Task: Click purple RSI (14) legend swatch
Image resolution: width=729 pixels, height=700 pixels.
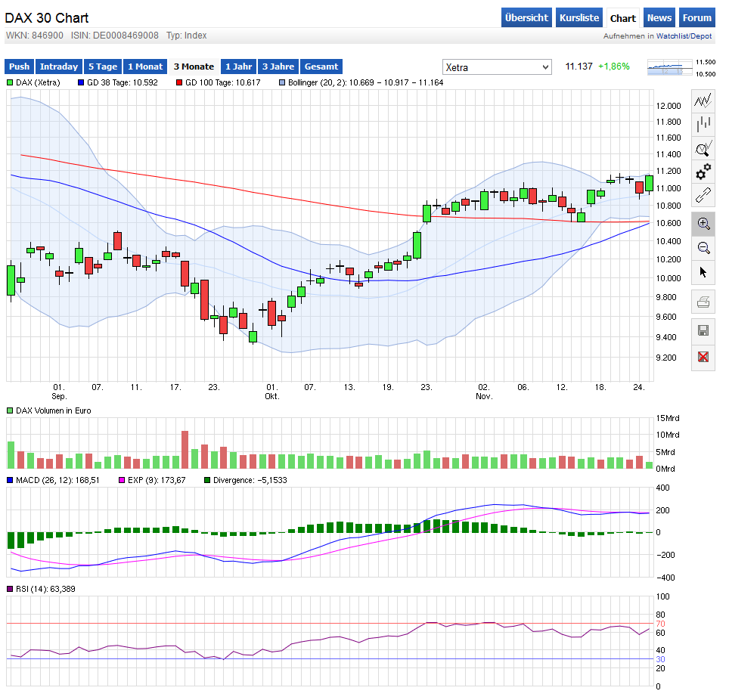Action: click(10, 589)
